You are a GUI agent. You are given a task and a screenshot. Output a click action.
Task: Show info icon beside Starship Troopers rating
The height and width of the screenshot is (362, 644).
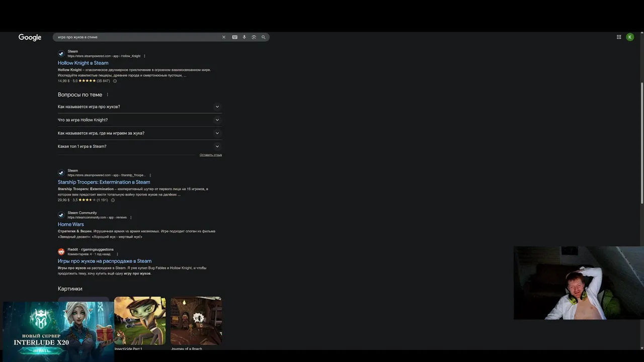(x=113, y=200)
